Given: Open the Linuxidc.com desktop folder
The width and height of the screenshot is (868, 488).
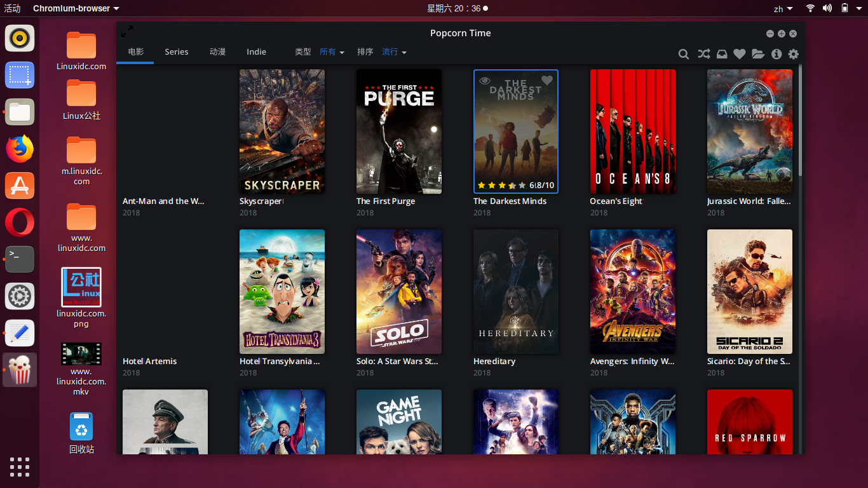Looking at the screenshot, I should pyautogui.click(x=81, y=51).
